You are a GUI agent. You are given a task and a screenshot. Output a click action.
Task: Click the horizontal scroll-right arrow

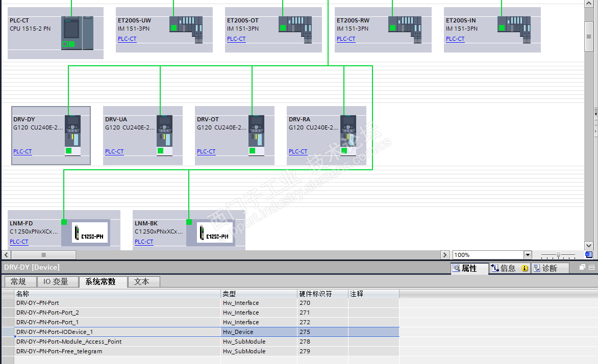[x=445, y=254]
